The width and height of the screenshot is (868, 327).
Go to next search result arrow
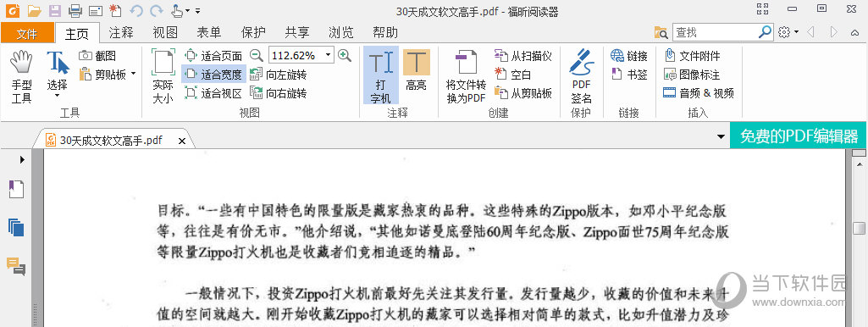tap(833, 32)
